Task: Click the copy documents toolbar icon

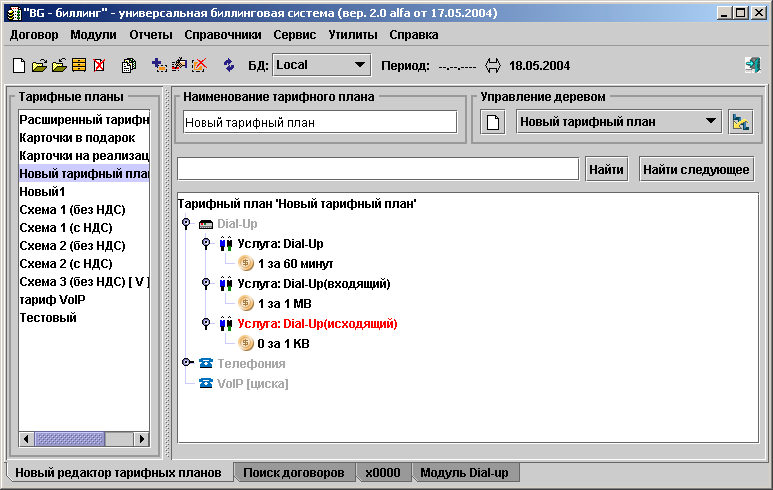Action: [128, 66]
